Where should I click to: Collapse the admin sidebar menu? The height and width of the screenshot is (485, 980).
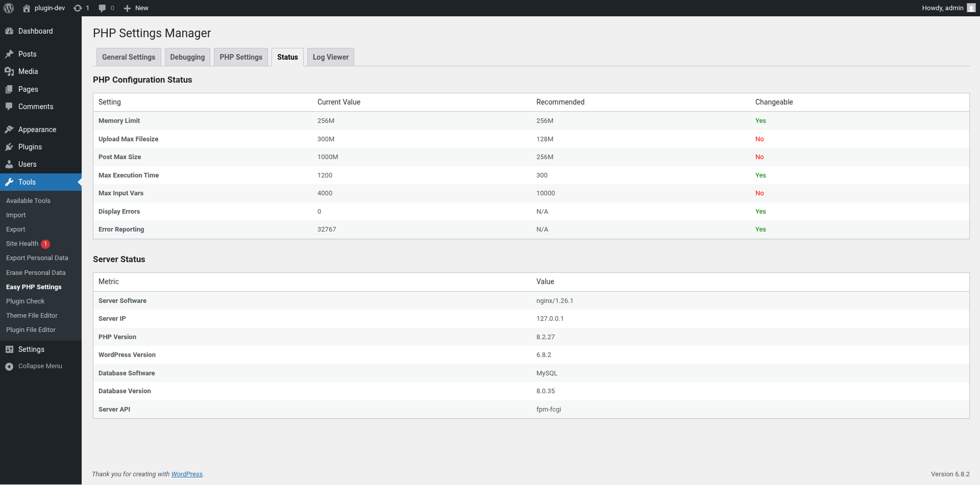[34, 366]
